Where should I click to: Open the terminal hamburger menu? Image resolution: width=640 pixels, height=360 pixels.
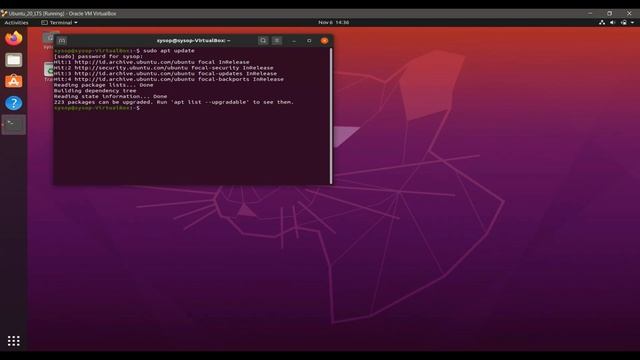[x=277, y=40]
